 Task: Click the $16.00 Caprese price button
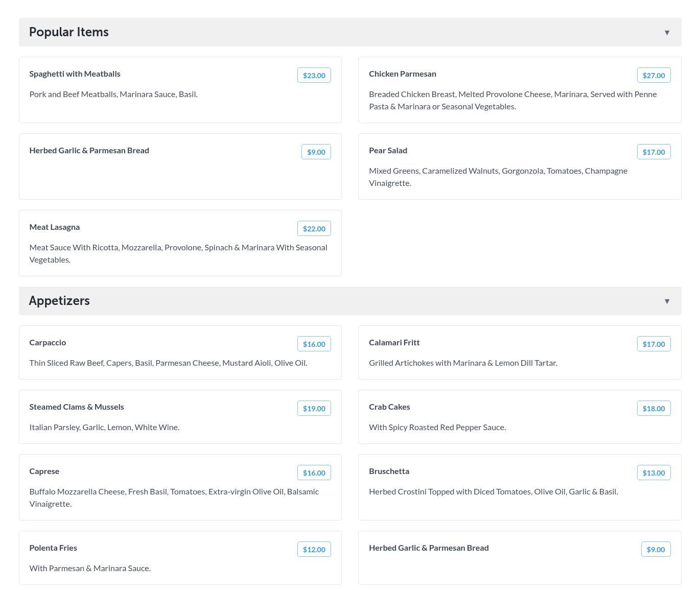tap(314, 473)
